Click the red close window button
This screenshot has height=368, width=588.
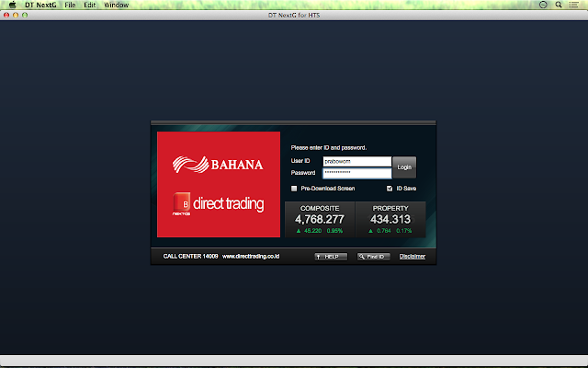[6, 15]
